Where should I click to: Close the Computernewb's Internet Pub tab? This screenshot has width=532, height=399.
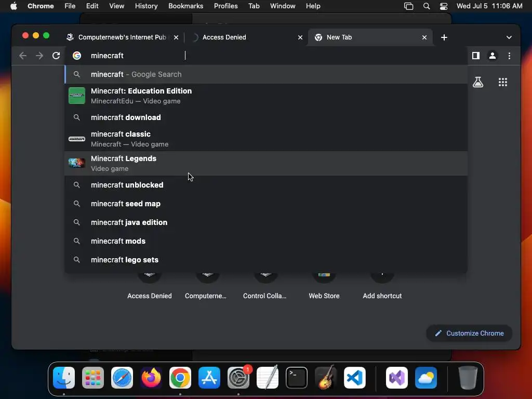[x=176, y=37]
